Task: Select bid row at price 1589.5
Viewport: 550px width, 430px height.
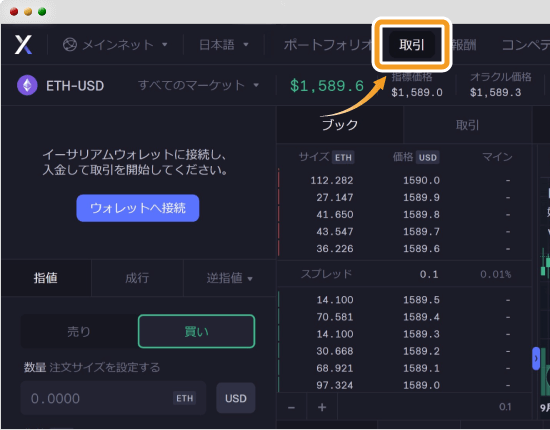Action: pyautogui.click(x=405, y=300)
